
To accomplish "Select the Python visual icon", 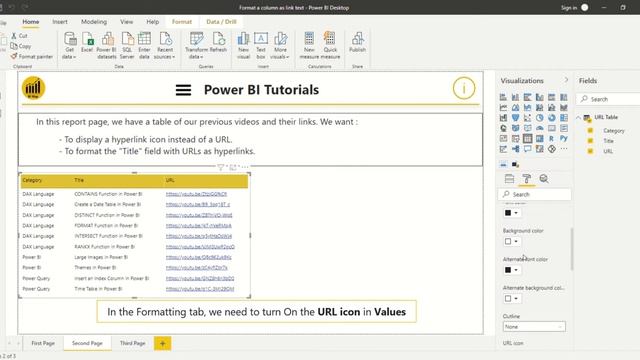I will pyautogui.click(x=564, y=138).
